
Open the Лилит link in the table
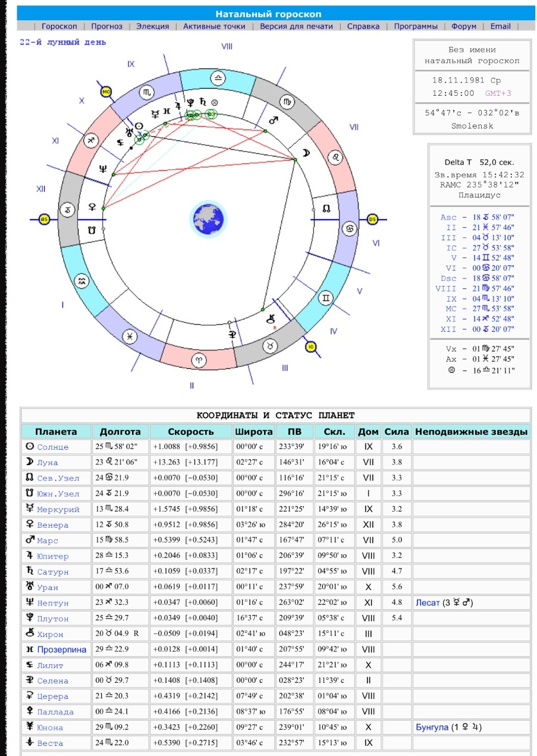50,666
